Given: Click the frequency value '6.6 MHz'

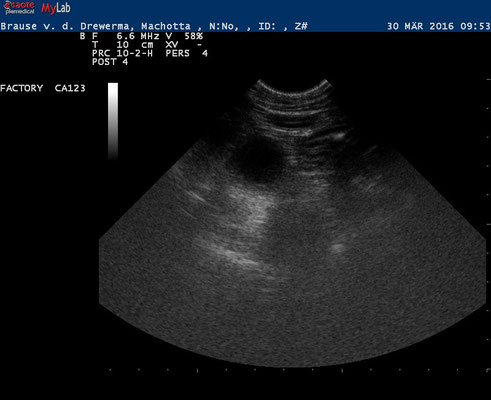Looking at the screenshot, I should point(138,36).
